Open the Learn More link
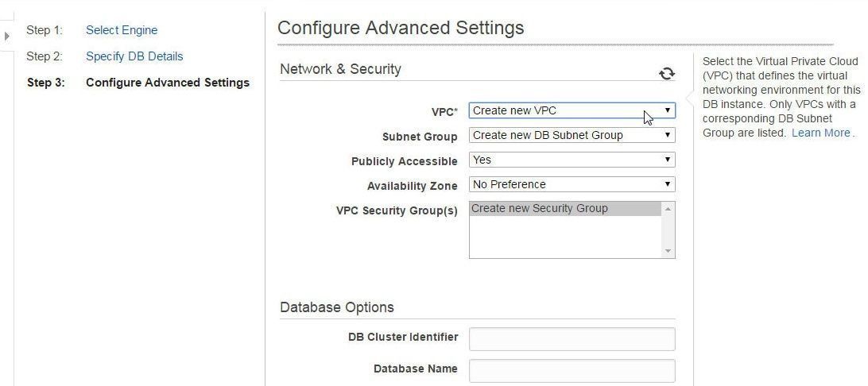This screenshot has width=868, height=386. pos(821,133)
